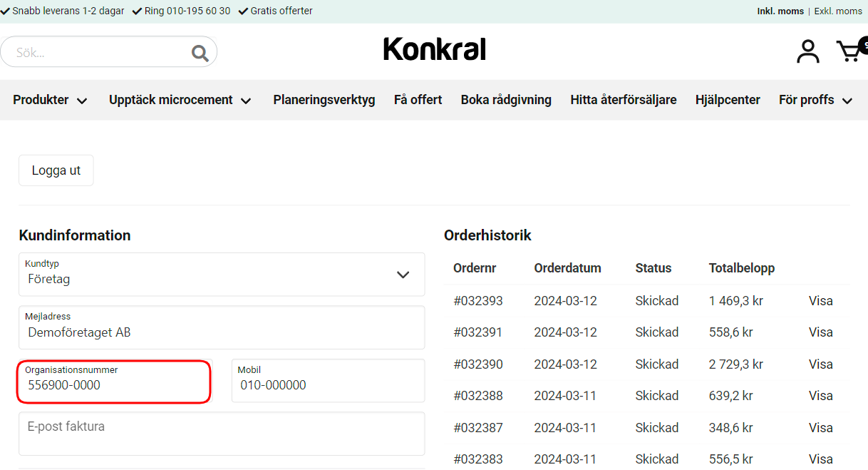Click order number #032391
Image resolution: width=868 pixels, height=470 pixels.
(x=478, y=332)
